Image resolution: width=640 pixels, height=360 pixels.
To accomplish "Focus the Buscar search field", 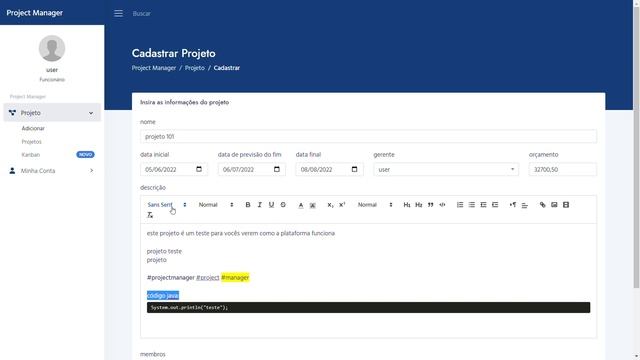I will [142, 13].
